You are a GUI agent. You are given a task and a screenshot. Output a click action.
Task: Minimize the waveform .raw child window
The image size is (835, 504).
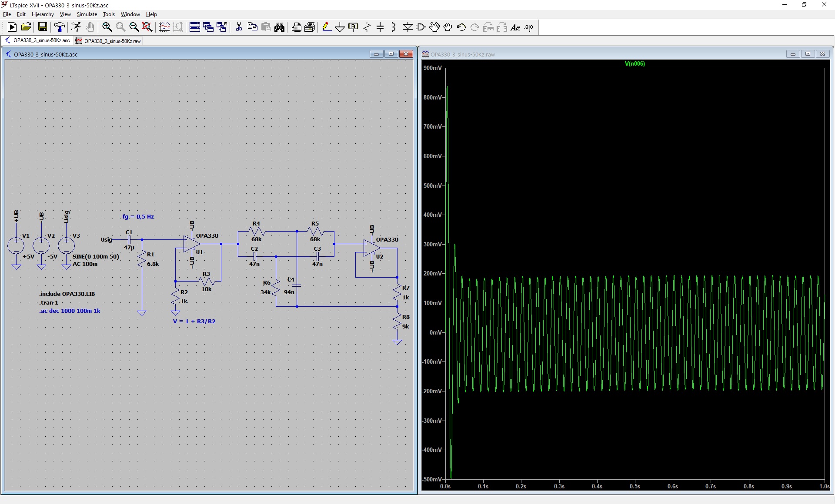click(x=793, y=54)
